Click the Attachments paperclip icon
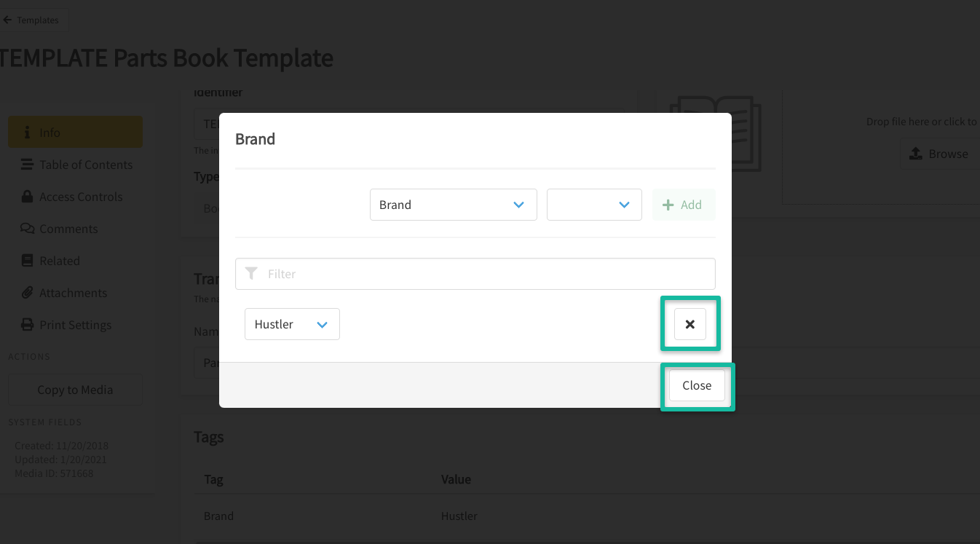 (28, 293)
